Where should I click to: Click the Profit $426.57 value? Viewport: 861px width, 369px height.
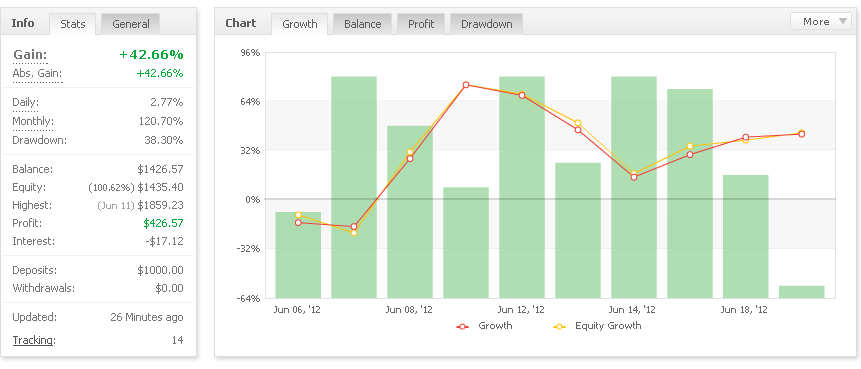(x=163, y=223)
